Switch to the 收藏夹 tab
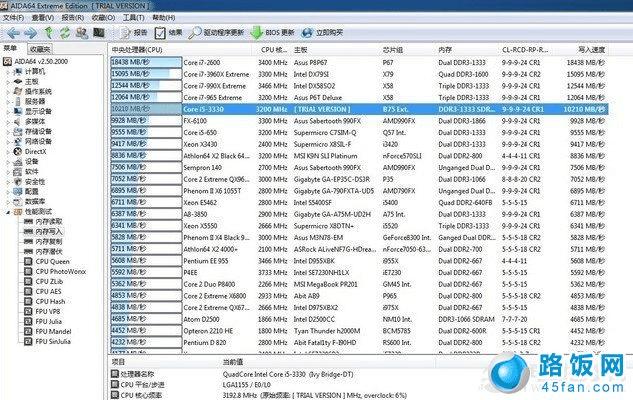The width and height of the screenshot is (633, 400). (x=40, y=49)
